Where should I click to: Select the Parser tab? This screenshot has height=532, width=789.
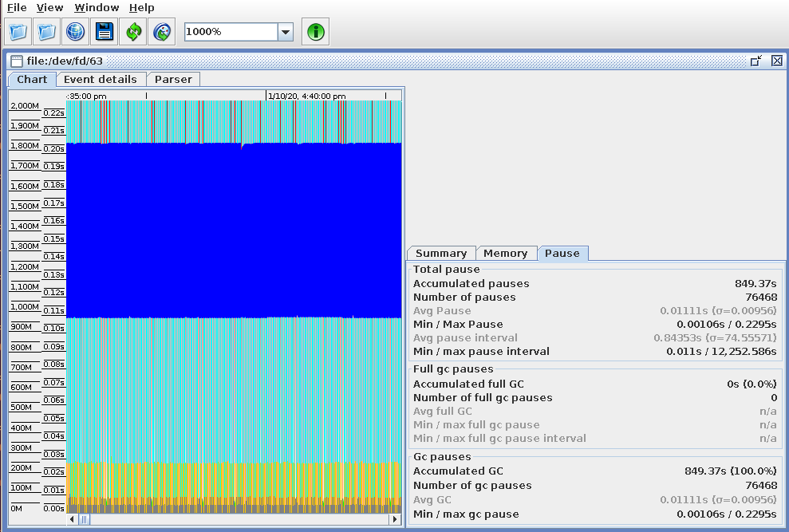pos(173,79)
